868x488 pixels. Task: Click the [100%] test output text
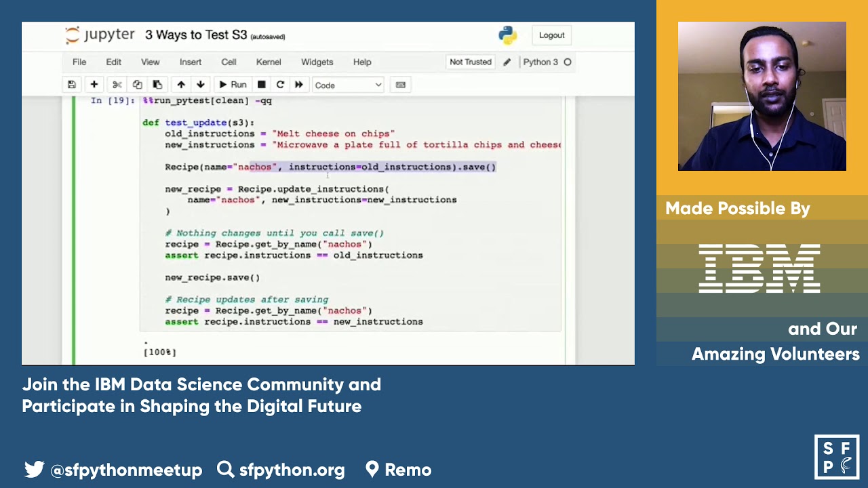click(x=160, y=352)
